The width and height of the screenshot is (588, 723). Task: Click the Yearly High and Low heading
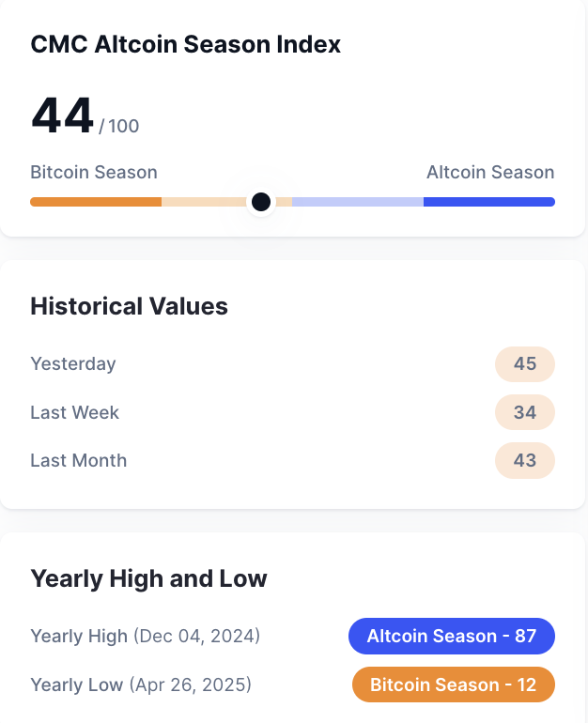(x=148, y=578)
